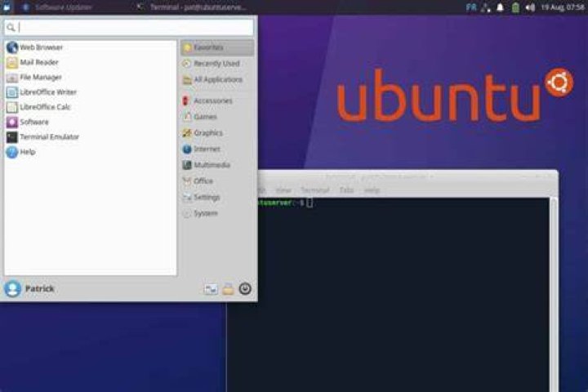Image resolution: width=588 pixels, height=392 pixels.
Task: Click the Terminal window vertical scrollbar
Action: point(554,295)
